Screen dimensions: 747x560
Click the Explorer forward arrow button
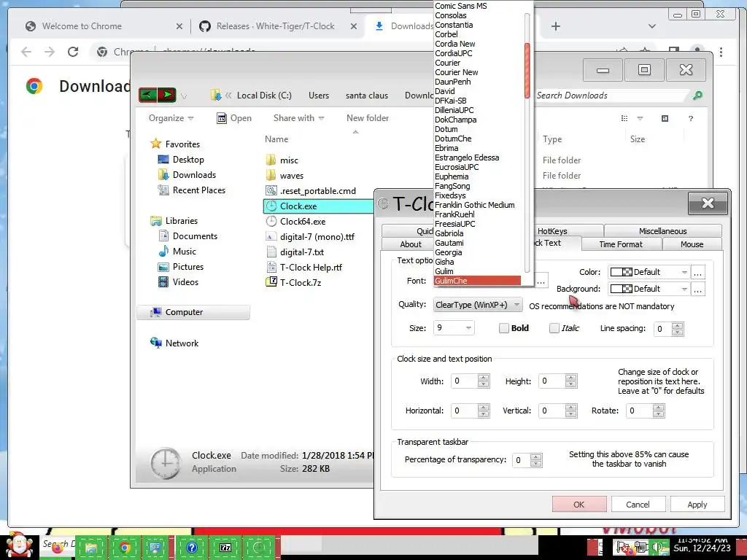point(167,95)
